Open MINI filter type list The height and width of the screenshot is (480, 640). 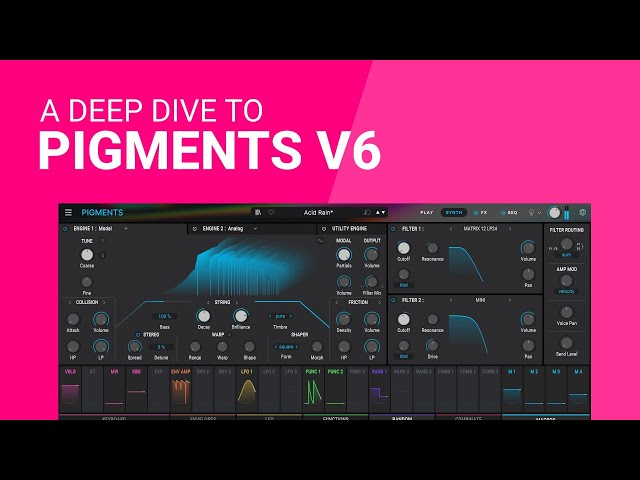(x=480, y=300)
